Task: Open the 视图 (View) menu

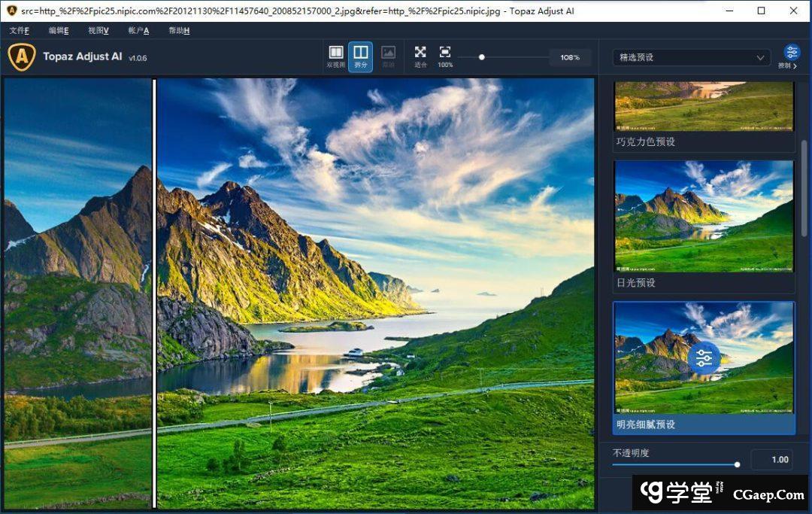Action: 98,30
